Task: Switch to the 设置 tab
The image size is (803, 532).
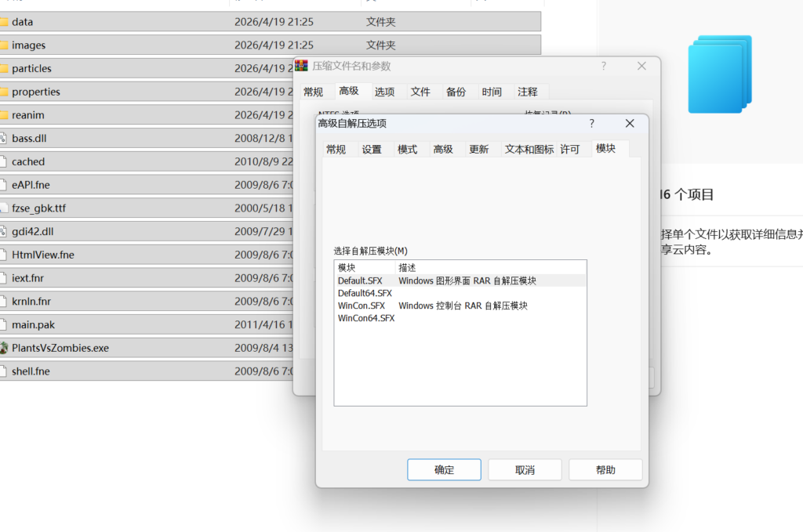Action: (x=372, y=150)
